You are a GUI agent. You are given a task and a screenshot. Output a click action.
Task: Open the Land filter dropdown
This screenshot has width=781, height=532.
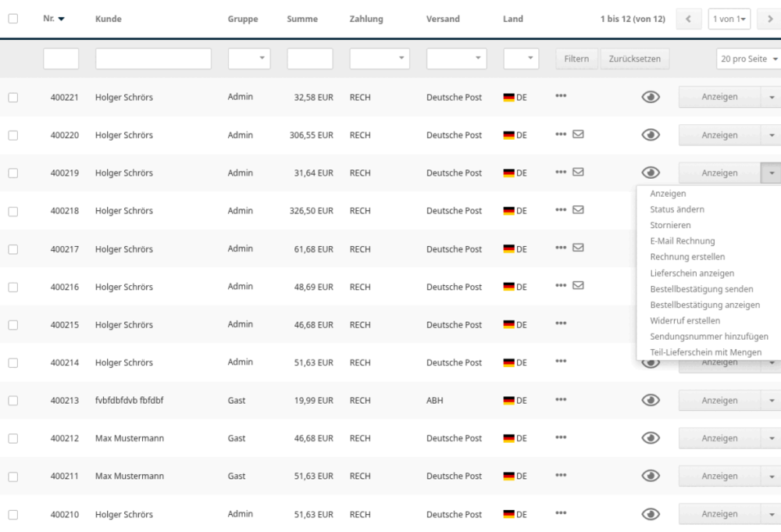[521, 59]
